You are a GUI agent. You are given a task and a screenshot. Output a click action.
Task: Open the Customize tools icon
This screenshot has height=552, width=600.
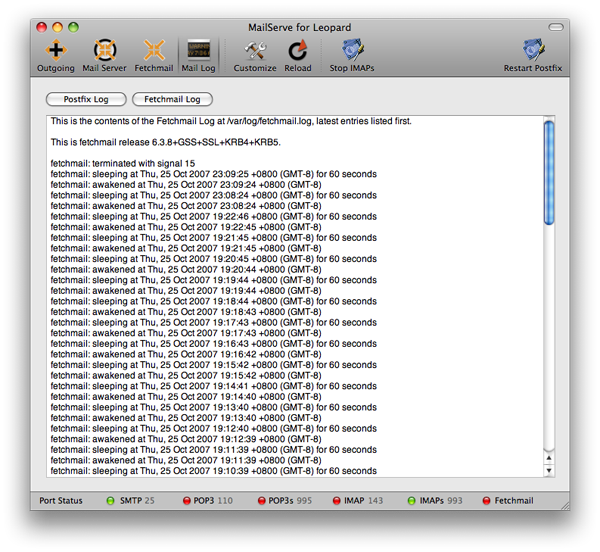(x=255, y=50)
